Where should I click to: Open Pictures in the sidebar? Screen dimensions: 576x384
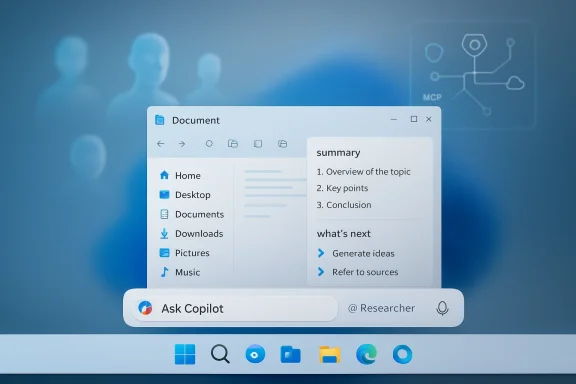pos(184,253)
